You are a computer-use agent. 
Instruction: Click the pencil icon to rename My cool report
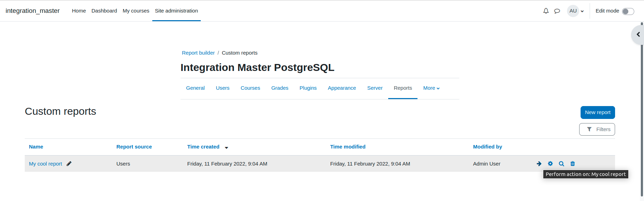point(69,163)
